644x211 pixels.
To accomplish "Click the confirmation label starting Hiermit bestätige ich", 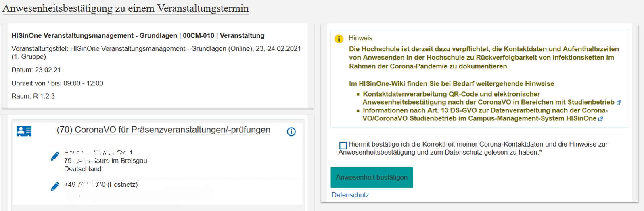I will (x=473, y=148).
